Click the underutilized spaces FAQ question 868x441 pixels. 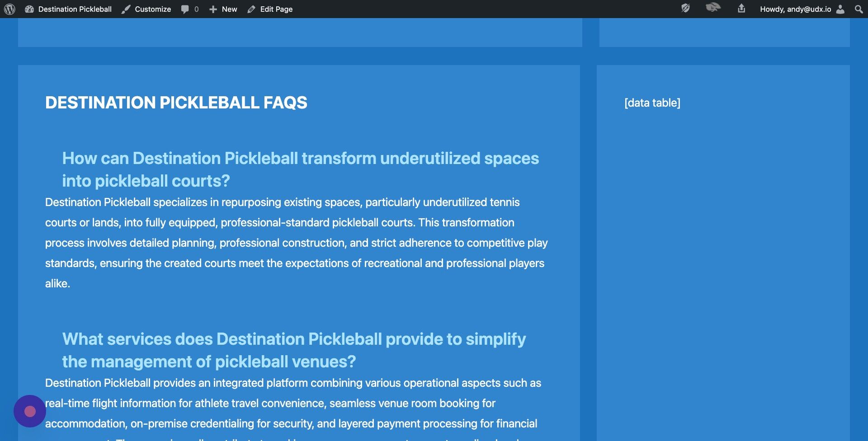(x=301, y=169)
